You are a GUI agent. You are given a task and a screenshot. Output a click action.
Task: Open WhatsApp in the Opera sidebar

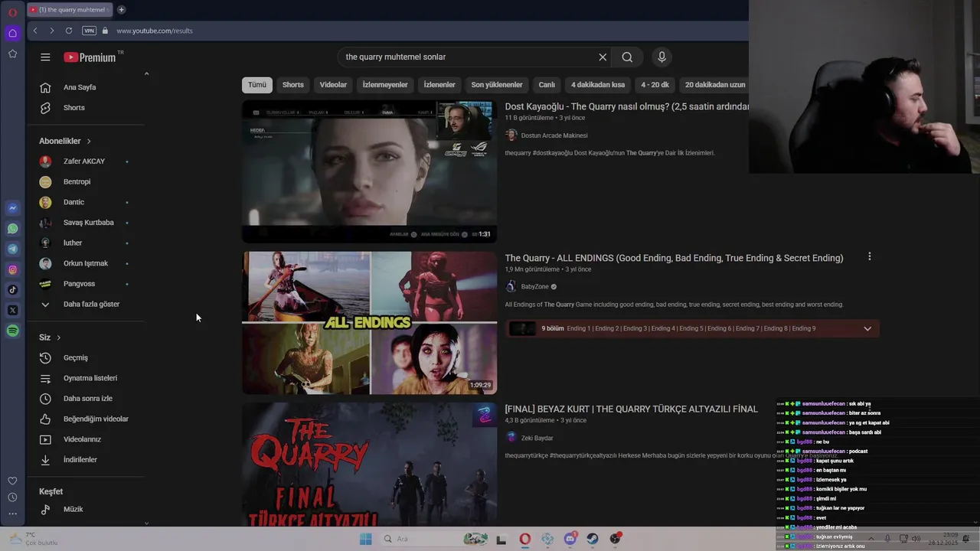(12, 229)
